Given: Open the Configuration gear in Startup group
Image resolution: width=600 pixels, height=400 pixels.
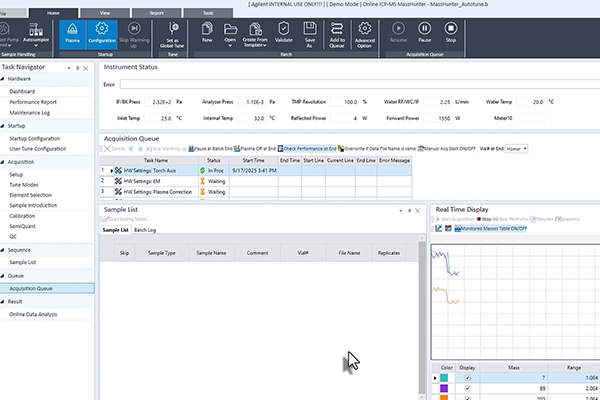Looking at the screenshot, I should (x=102, y=34).
